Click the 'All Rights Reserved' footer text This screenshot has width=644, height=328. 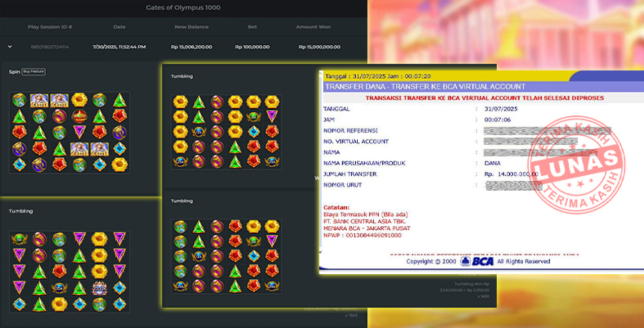[x=523, y=261]
